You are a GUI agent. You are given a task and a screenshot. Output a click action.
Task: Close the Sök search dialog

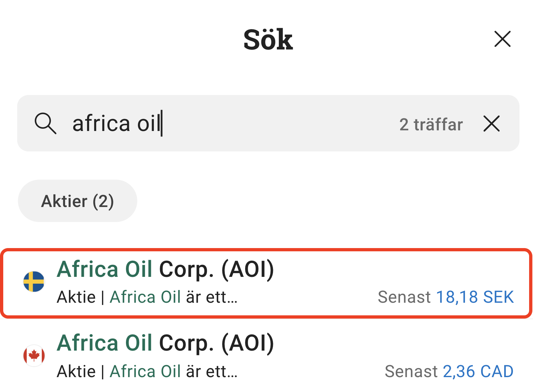click(502, 39)
